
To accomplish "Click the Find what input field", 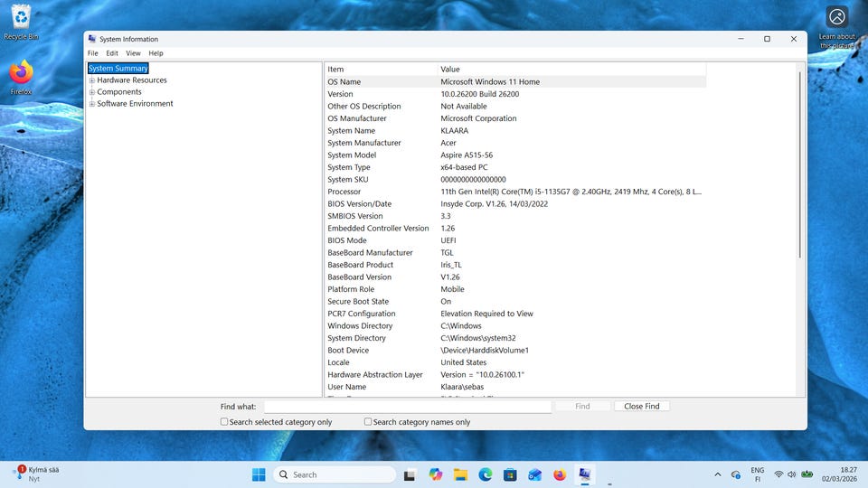I will (x=408, y=406).
